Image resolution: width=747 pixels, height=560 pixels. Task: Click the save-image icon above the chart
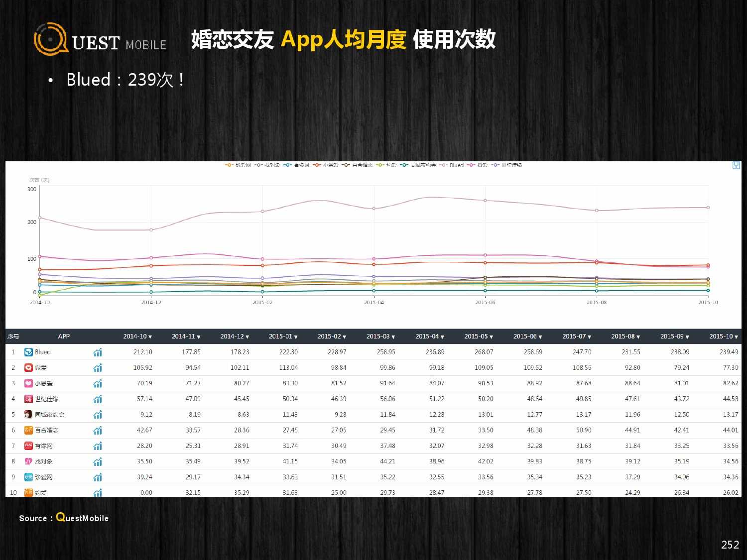coord(736,165)
